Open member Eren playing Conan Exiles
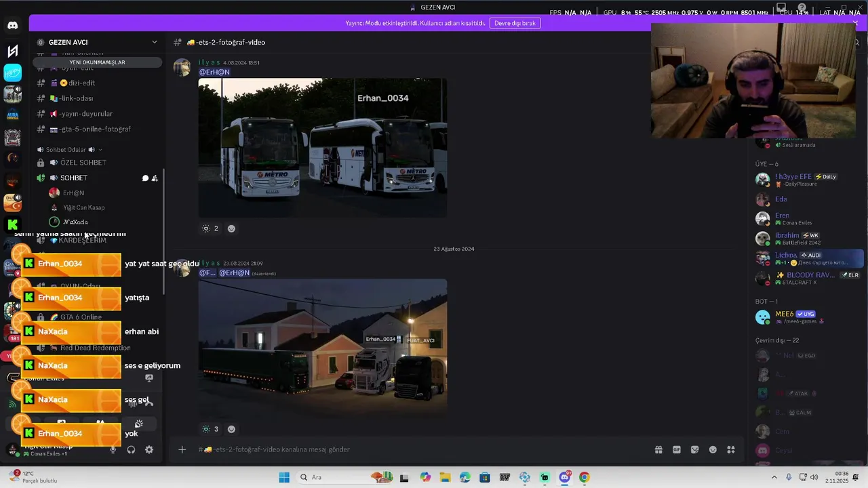Screen dimensions: 868x488 click(808, 219)
